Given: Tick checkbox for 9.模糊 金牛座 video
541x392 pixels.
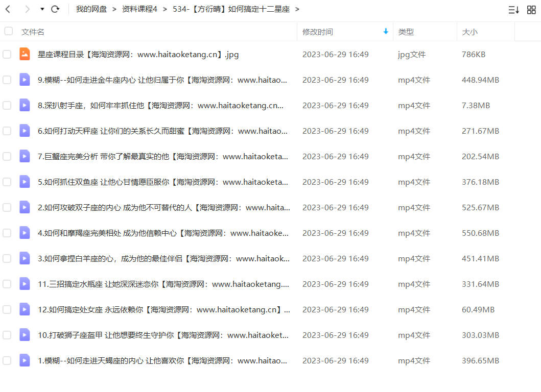Looking at the screenshot, I should (7, 80).
